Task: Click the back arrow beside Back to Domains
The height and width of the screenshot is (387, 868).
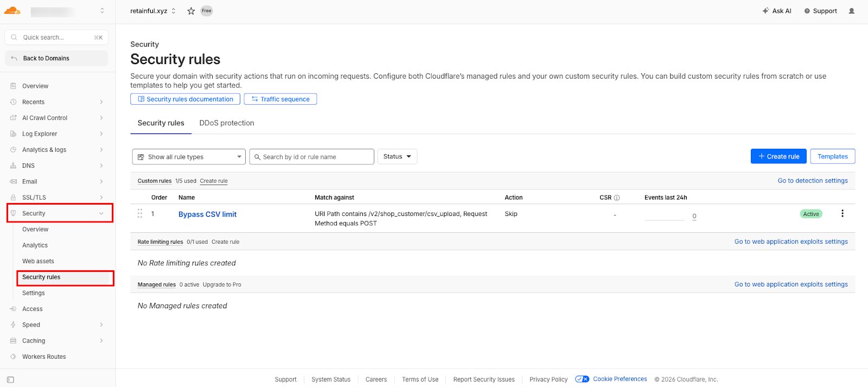Action: pos(14,58)
